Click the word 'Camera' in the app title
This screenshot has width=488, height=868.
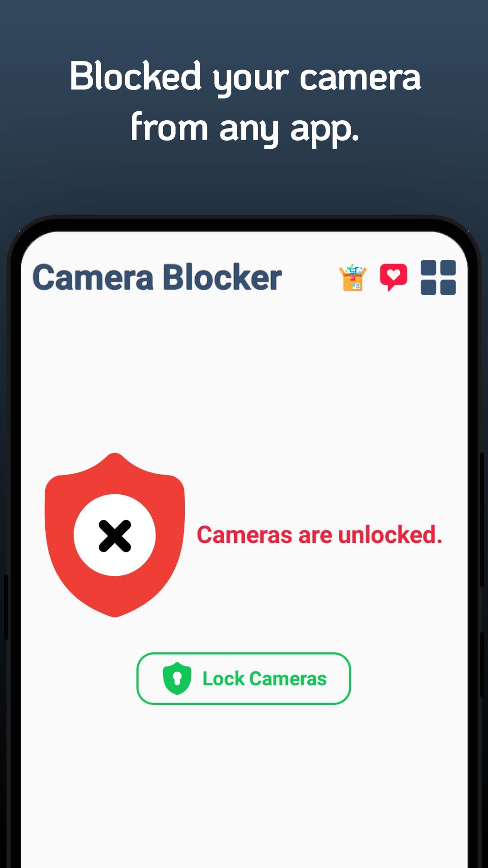(93, 277)
